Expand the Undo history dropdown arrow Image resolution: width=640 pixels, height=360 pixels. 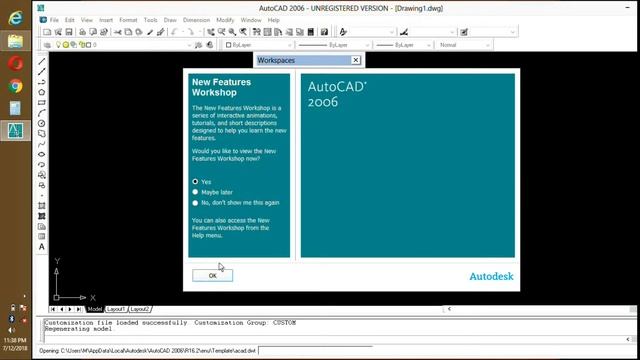(x=183, y=32)
